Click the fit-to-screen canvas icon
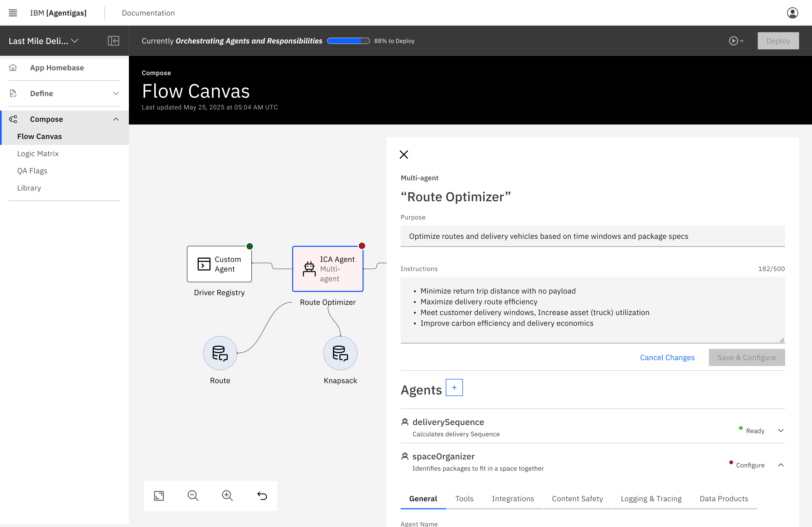Screen dimensions: 812x527 point(159,496)
